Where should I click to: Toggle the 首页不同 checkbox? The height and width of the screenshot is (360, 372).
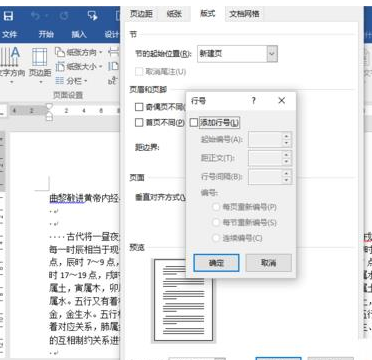(139, 123)
